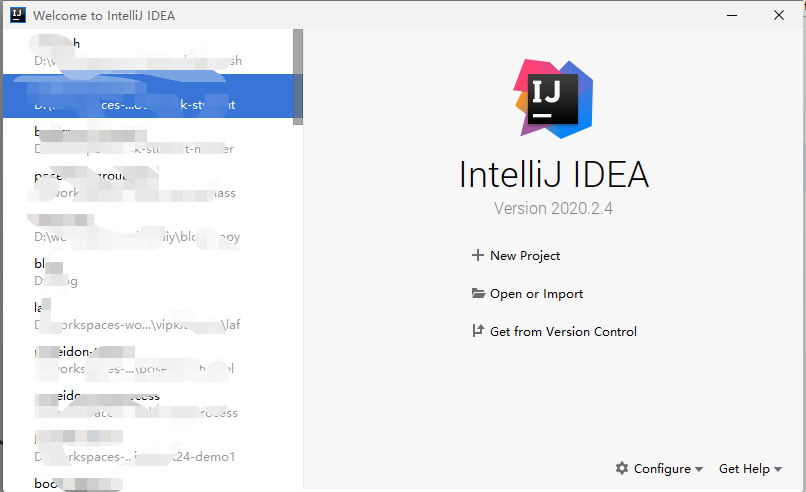Click the folder icon for Open or Import
The image size is (806, 492).
[x=478, y=294]
